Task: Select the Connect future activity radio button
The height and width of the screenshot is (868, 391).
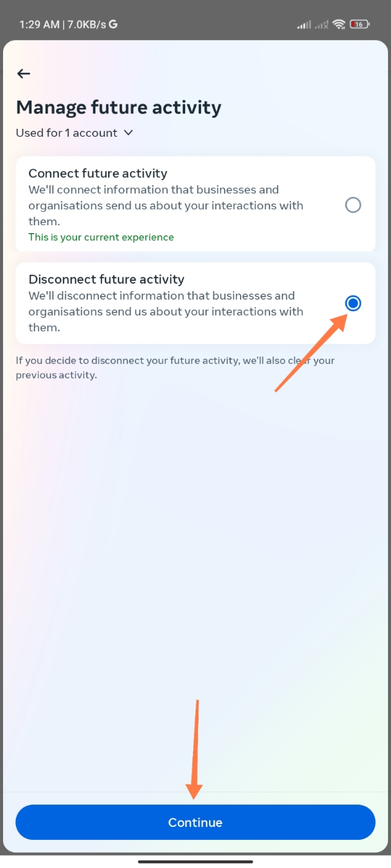Action: tap(353, 205)
